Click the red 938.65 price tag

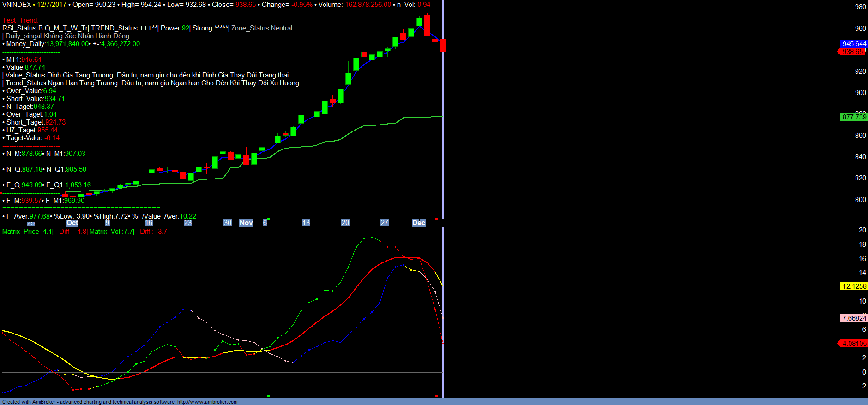tap(852, 52)
